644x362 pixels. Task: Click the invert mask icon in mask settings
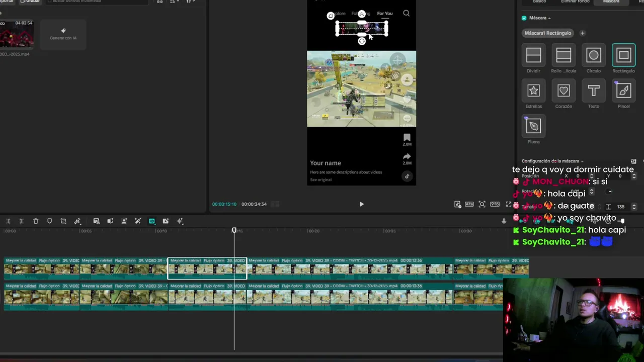point(633,161)
